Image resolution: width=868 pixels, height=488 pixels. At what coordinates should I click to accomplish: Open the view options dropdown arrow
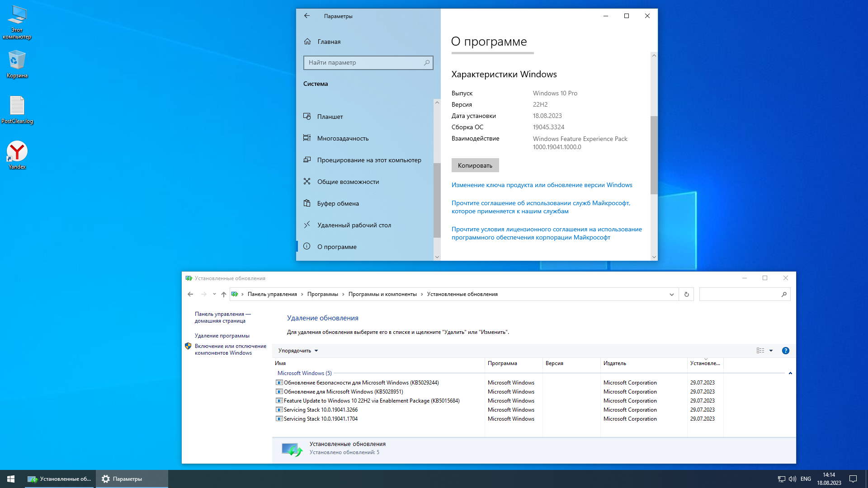pos(771,351)
